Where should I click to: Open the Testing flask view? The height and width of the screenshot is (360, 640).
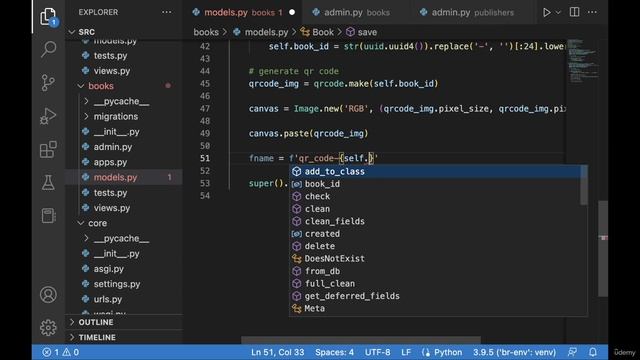(48, 182)
